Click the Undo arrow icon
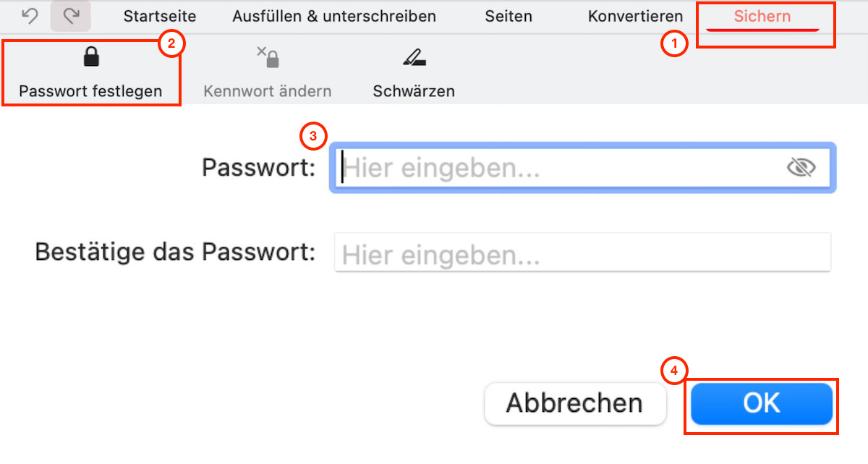The width and height of the screenshot is (868, 464). tap(30, 15)
